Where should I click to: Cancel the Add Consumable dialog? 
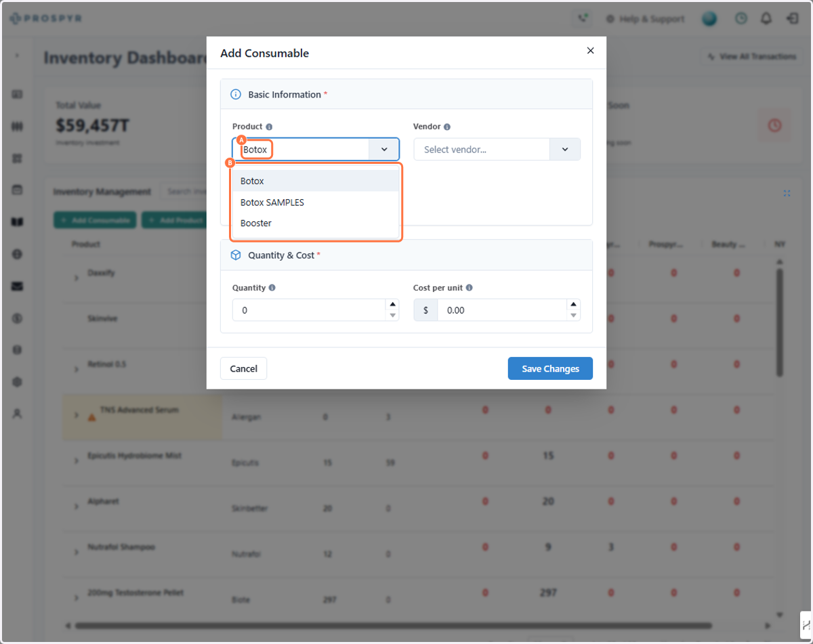(243, 368)
